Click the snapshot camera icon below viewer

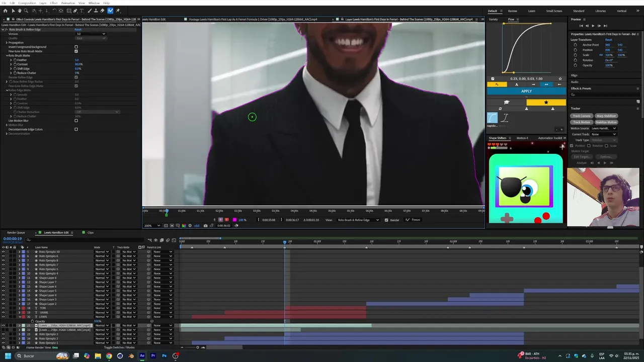coord(205,226)
